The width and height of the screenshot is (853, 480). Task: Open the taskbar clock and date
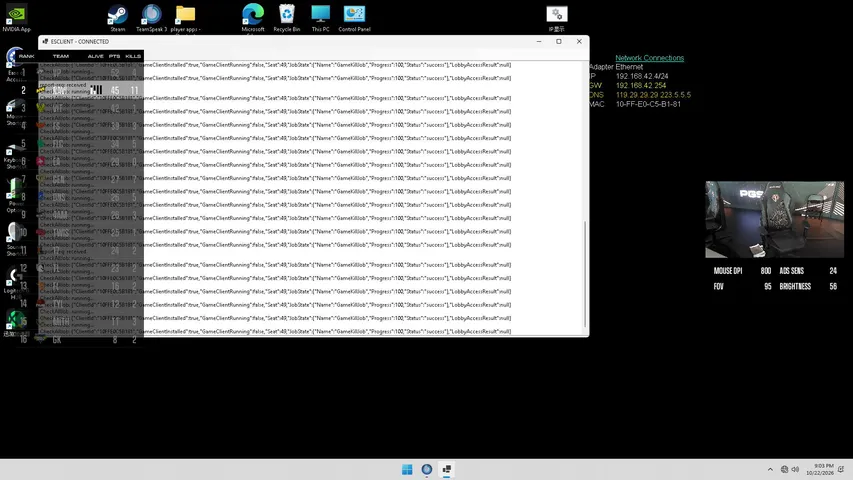tap(820, 469)
